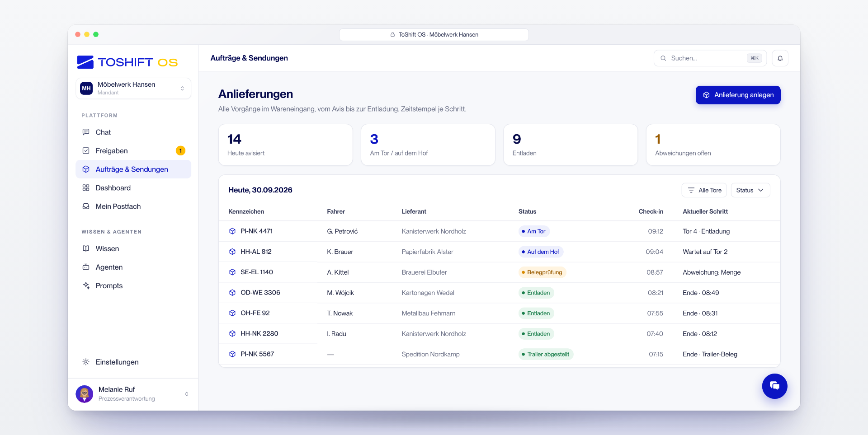Click the package icon beside PI-NK 4471
This screenshot has height=435, width=868.
(x=232, y=231)
